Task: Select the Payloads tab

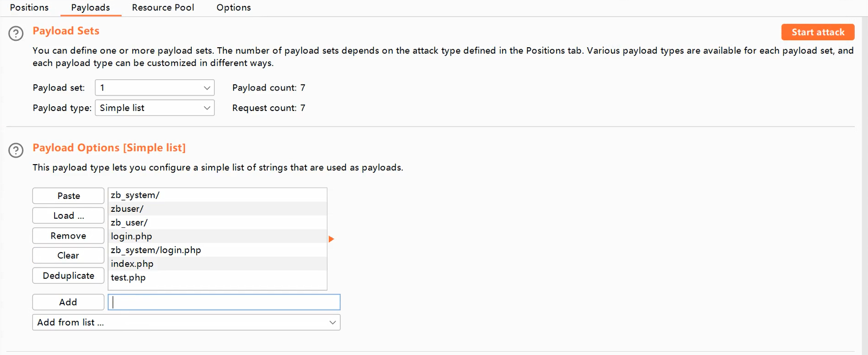Action: 91,8
